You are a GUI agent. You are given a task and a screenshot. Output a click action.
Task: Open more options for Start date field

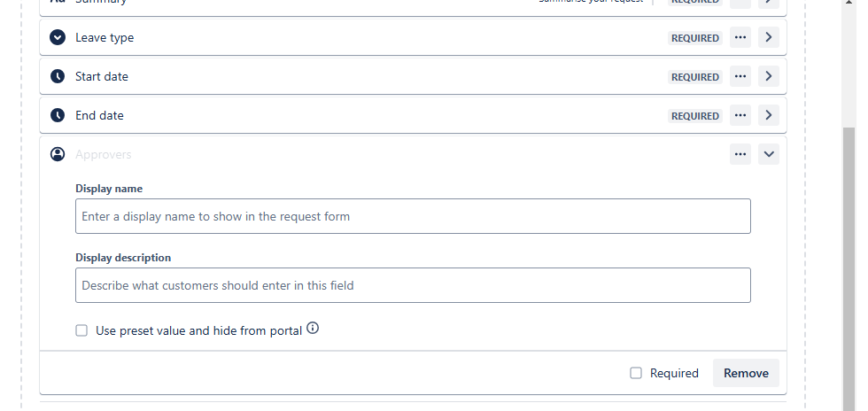point(740,76)
